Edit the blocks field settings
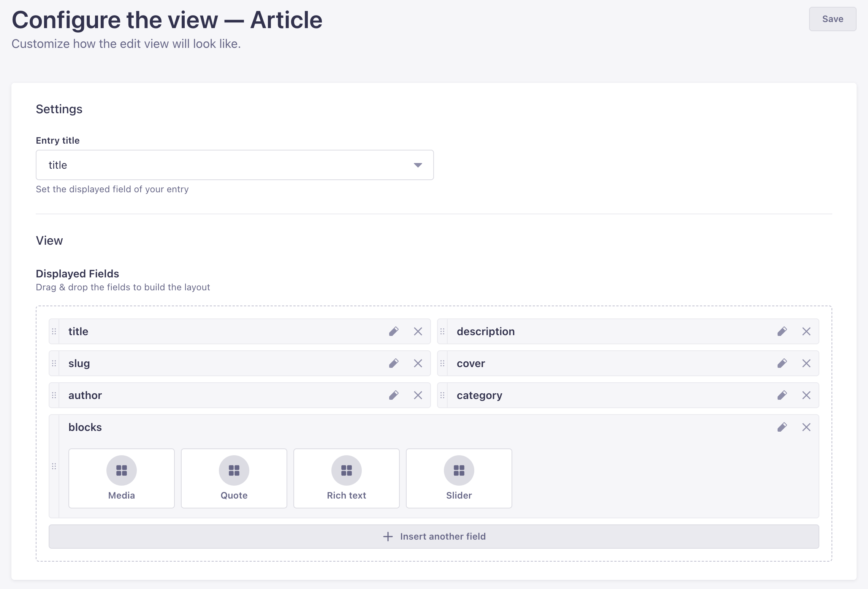 [x=782, y=427]
